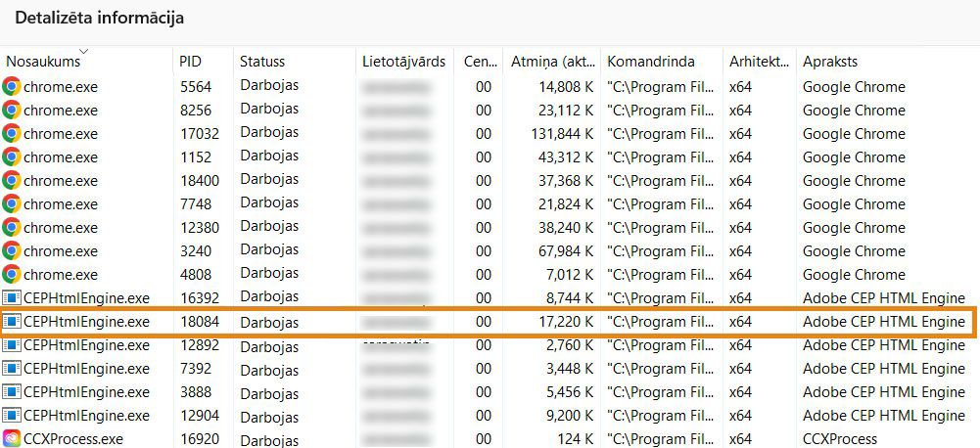This screenshot has width=980, height=448.
Task: Click the CEPHtmlEngine icon in row PID 18084
Action: tap(11, 322)
